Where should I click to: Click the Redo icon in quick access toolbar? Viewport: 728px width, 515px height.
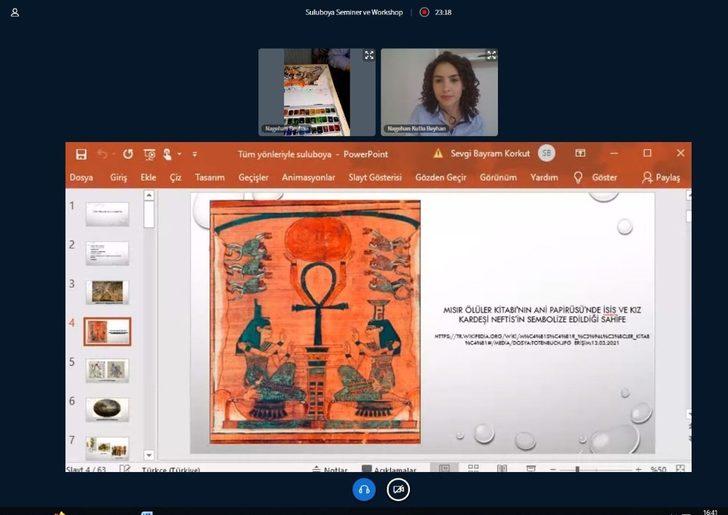point(128,154)
